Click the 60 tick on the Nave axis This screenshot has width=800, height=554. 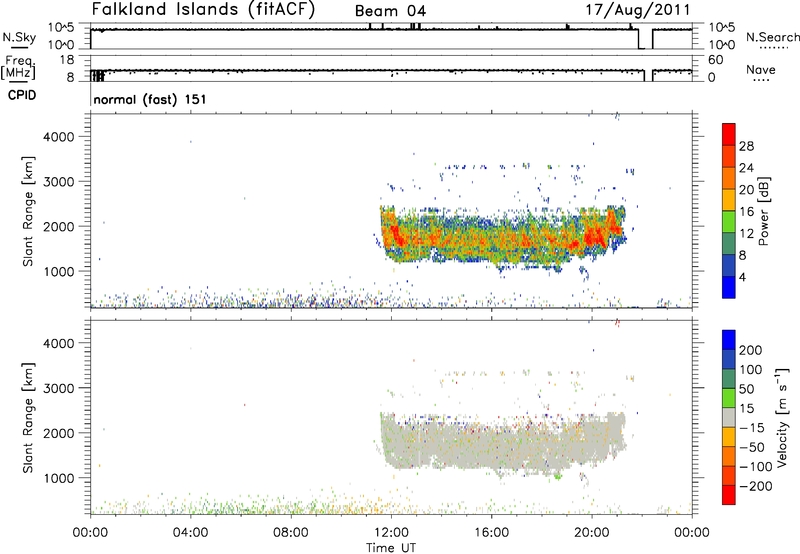coord(716,60)
